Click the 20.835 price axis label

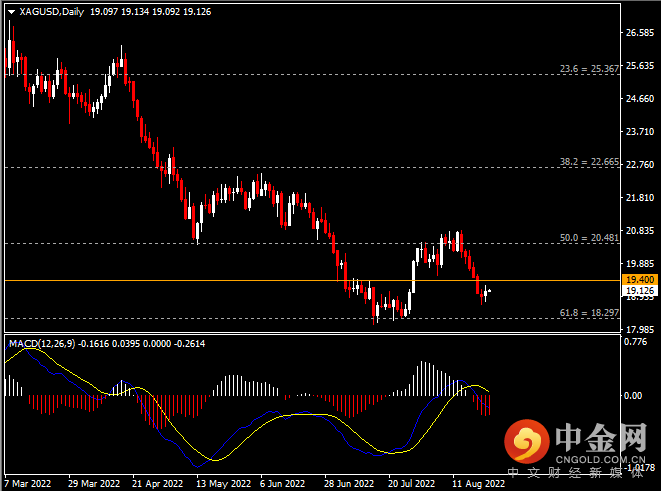[x=640, y=231]
